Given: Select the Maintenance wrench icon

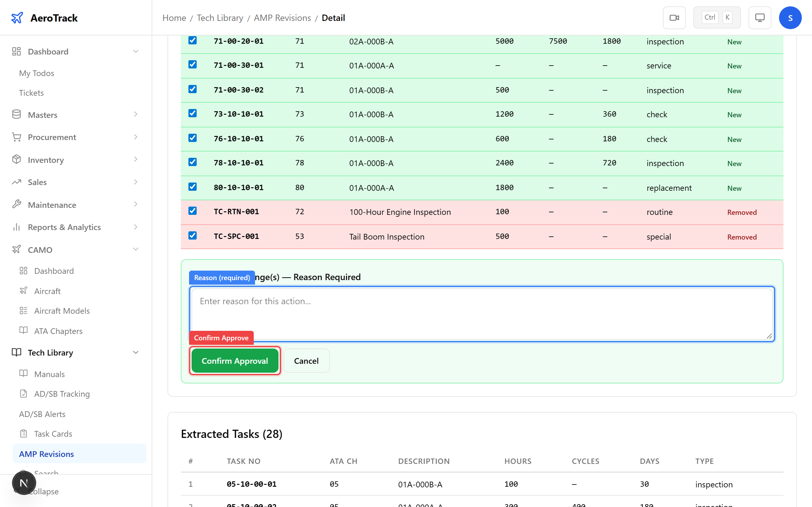Looking at the screenshot, I should [x=16, y=204].
